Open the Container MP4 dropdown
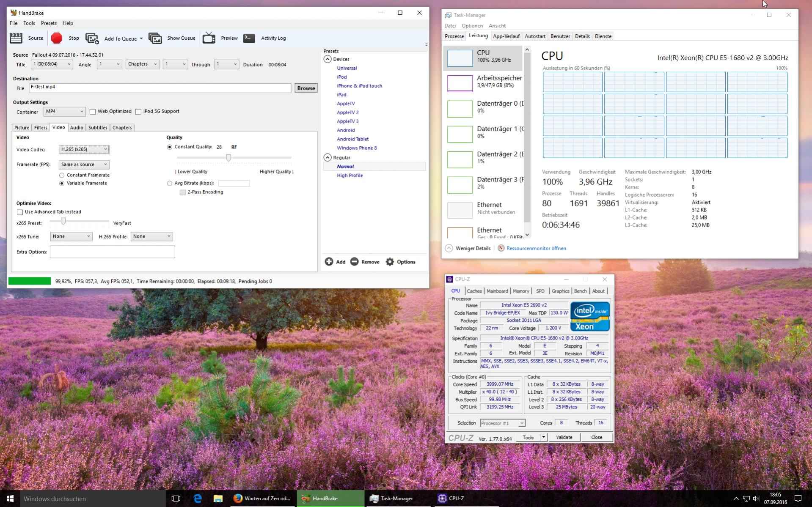This screenshot has width=812, height=507. point(64,112)
